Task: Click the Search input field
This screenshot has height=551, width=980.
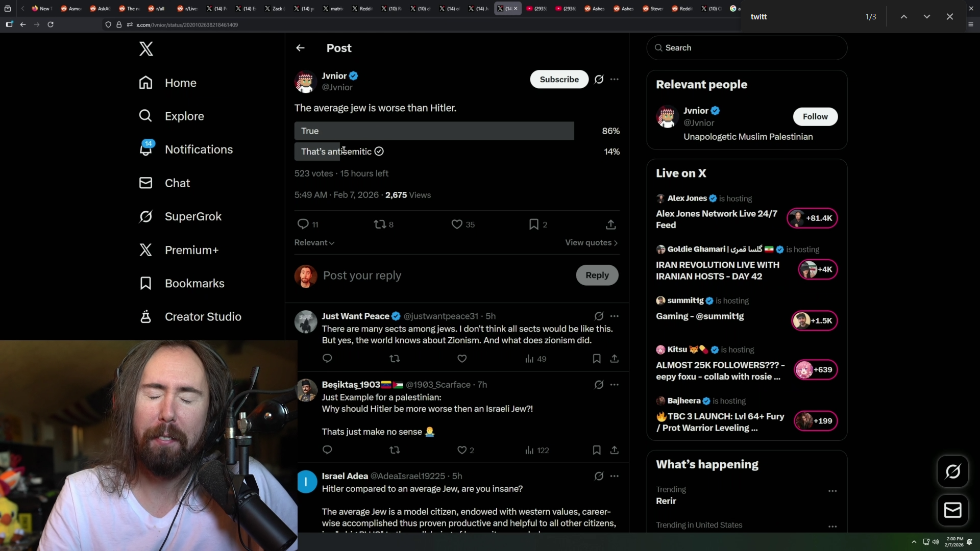Action: (x=747, y=48)
